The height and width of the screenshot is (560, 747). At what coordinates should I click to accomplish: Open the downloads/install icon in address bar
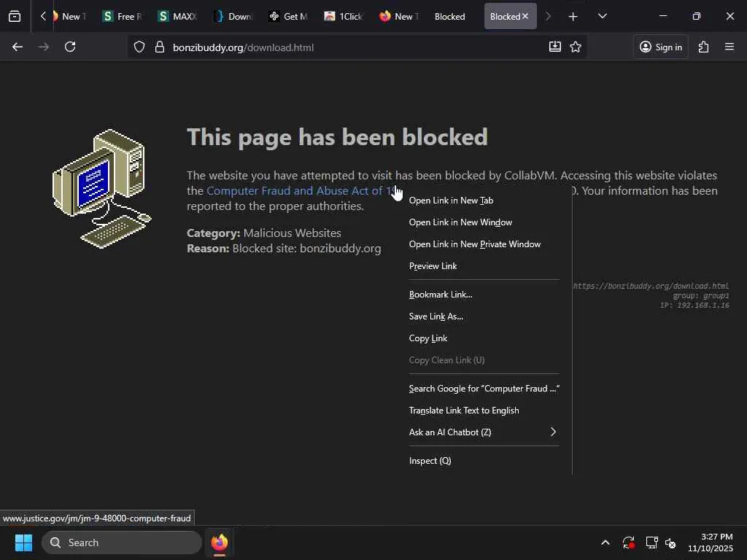point(555,47)
